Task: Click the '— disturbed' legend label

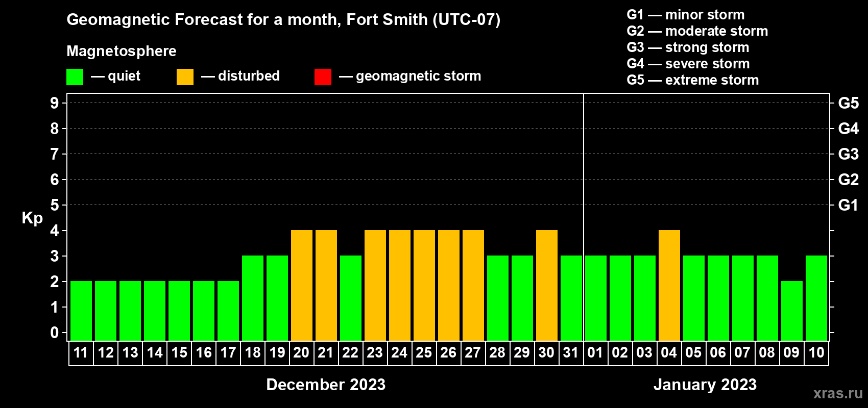Action: pos(240,76)
